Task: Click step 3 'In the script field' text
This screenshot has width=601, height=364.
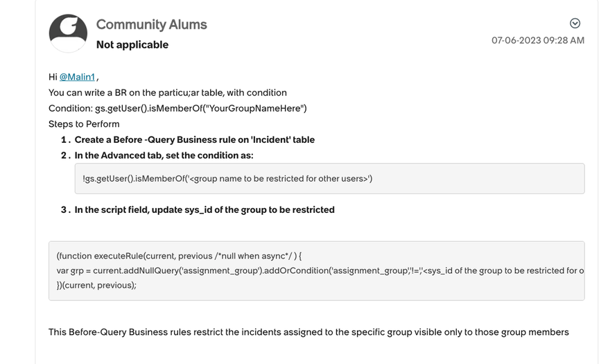Action: pyautogui.click(x=204, y=209)
